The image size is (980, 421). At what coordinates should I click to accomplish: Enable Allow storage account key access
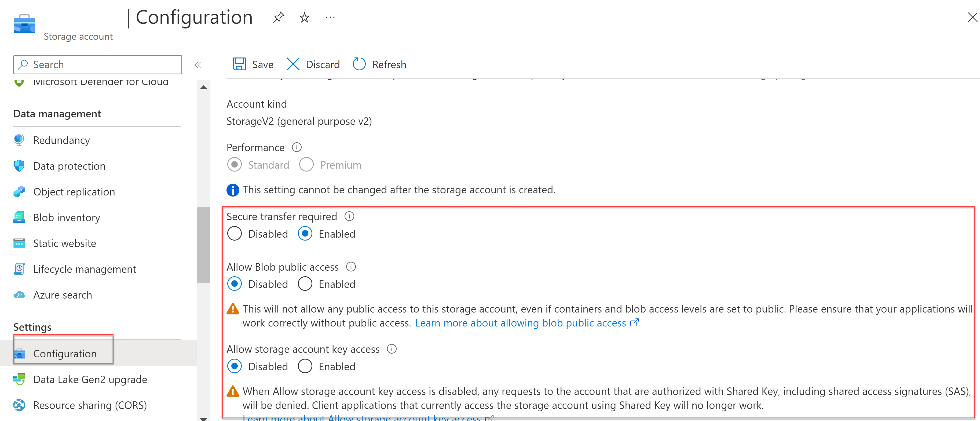305,366
